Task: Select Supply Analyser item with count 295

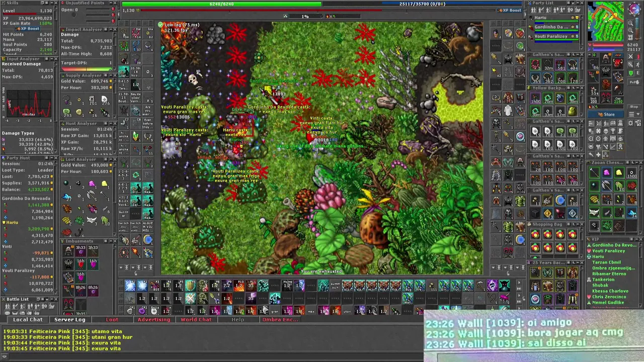Action: click(x=67, y=112)
